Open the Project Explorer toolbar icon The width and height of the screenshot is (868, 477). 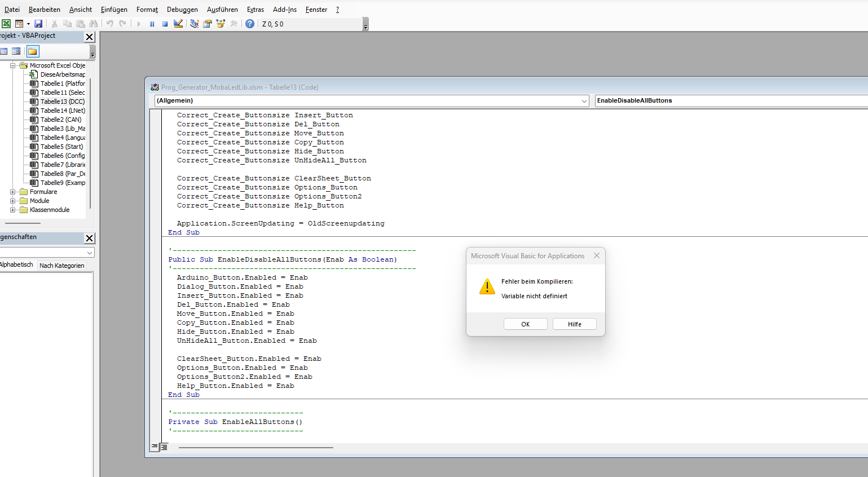(195, 24)
